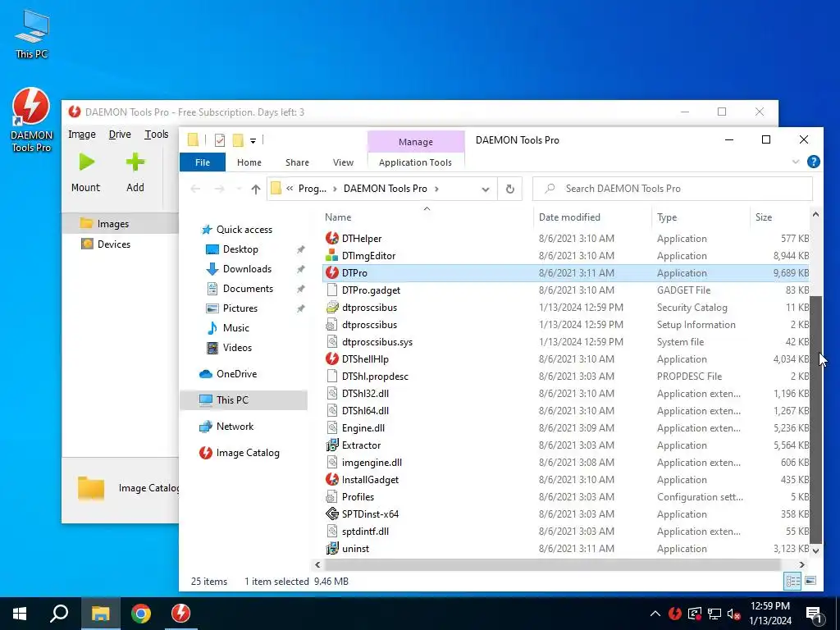Select Devices in DAEMON Tools sidebar

(x=113, y=244)
